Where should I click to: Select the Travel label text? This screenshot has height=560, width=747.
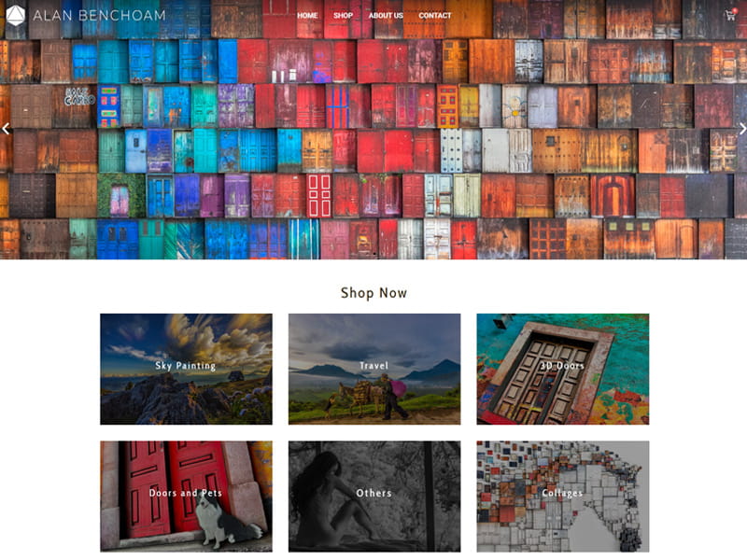tap(374, 366)
